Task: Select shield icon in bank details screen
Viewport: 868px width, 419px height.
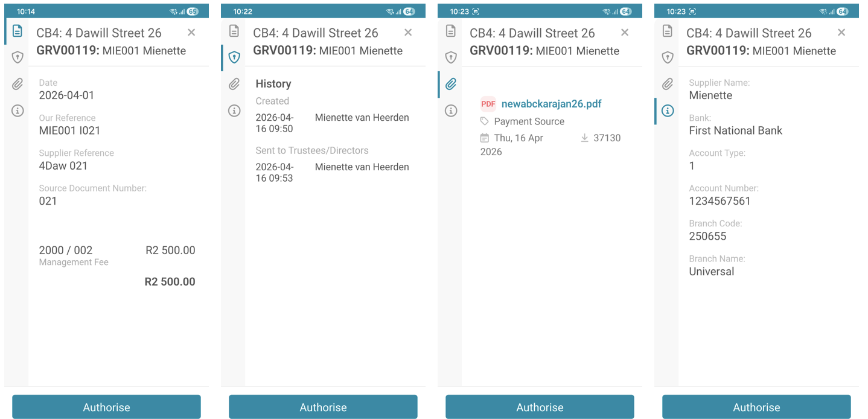Action: tap(668, 57)
